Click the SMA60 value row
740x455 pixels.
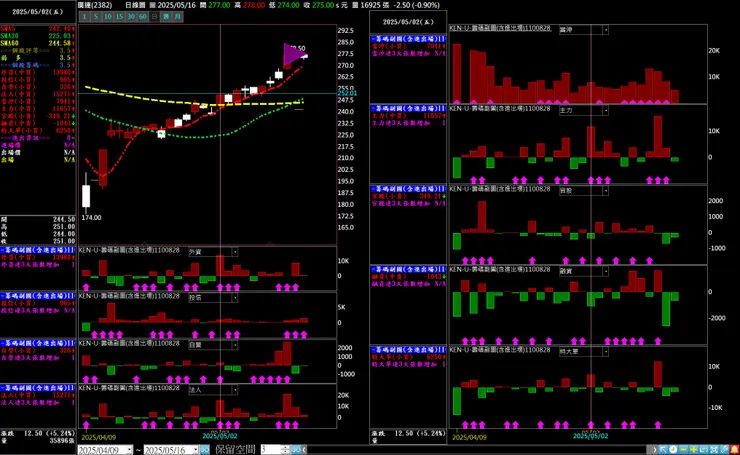click(37, 43)
